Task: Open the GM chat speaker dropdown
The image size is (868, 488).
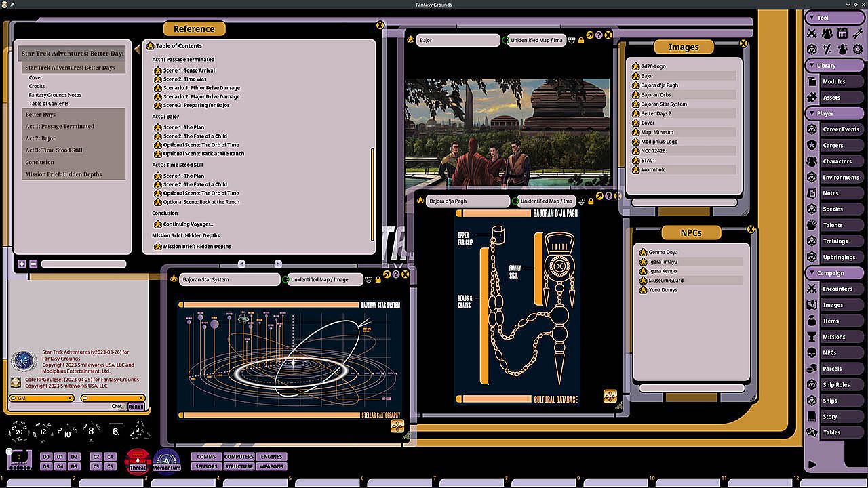Action: click(x=42, y=398)
